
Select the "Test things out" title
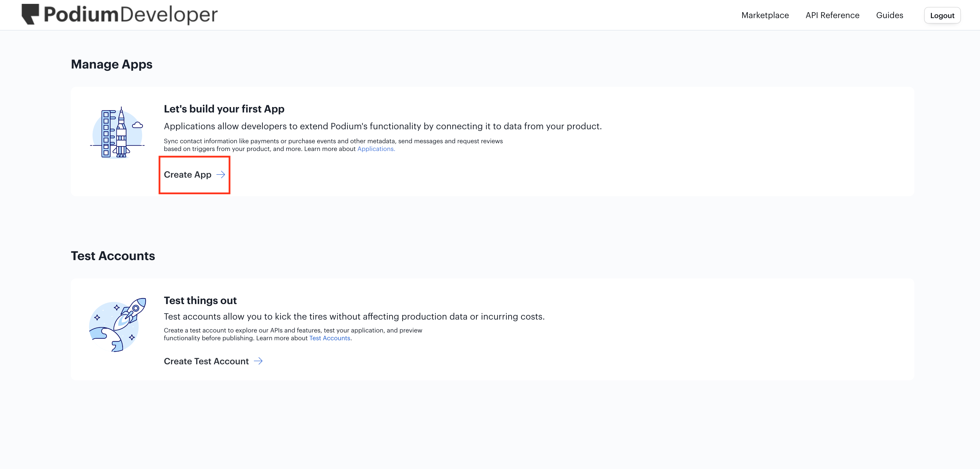200,300
